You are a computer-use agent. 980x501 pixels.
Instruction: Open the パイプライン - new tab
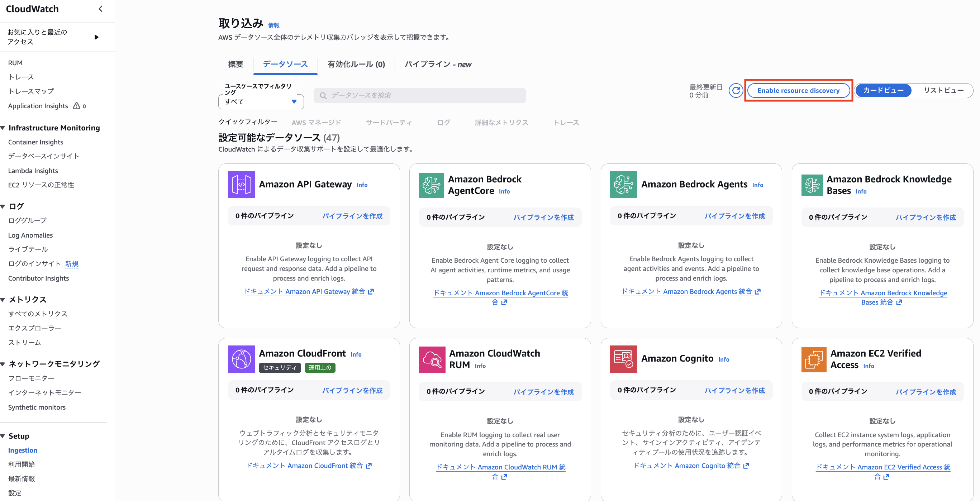tap(438, 64)
